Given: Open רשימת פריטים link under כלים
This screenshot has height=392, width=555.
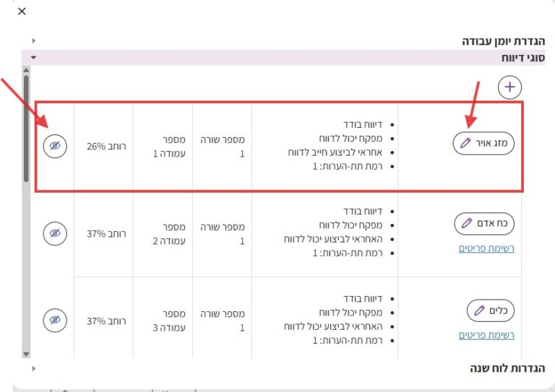Looking at the screenshot, I should click(x=486, y=335).
